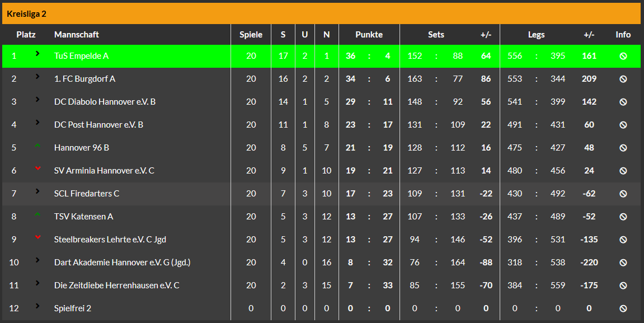Expand the chevron next to TuS Empelde A
The width and height of the screenshot is (644, 323).
[38, 53]
